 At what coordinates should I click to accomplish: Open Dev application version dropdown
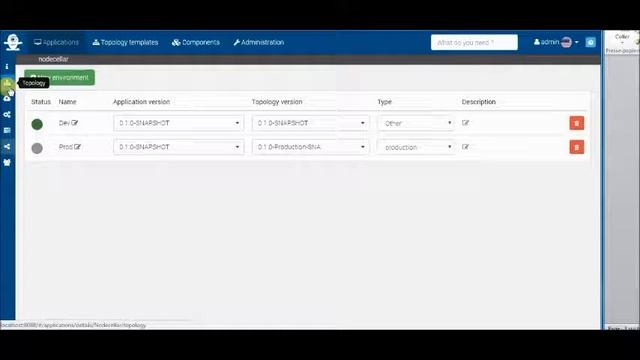(179, 123)
